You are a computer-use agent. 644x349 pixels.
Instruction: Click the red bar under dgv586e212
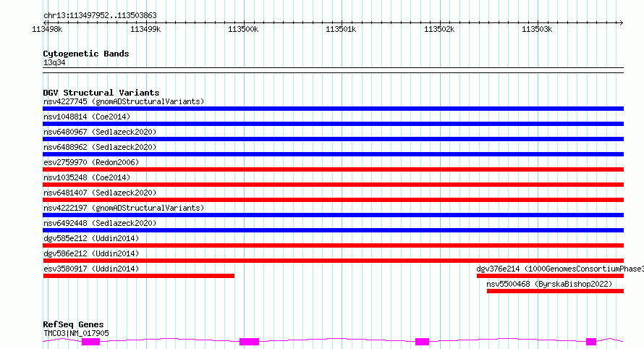point(333,261)
